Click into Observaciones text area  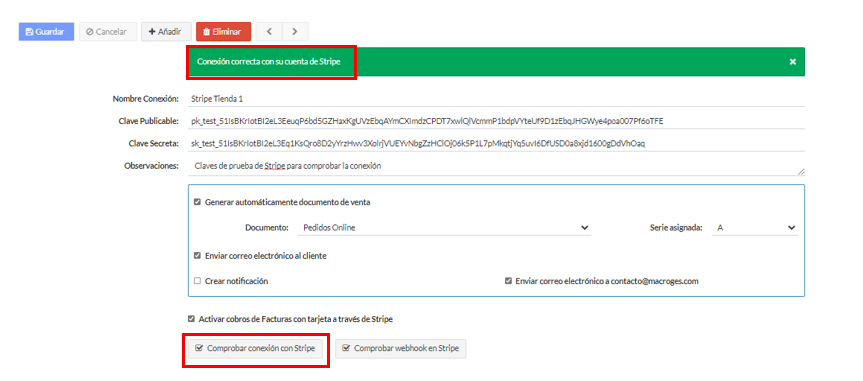496,166
